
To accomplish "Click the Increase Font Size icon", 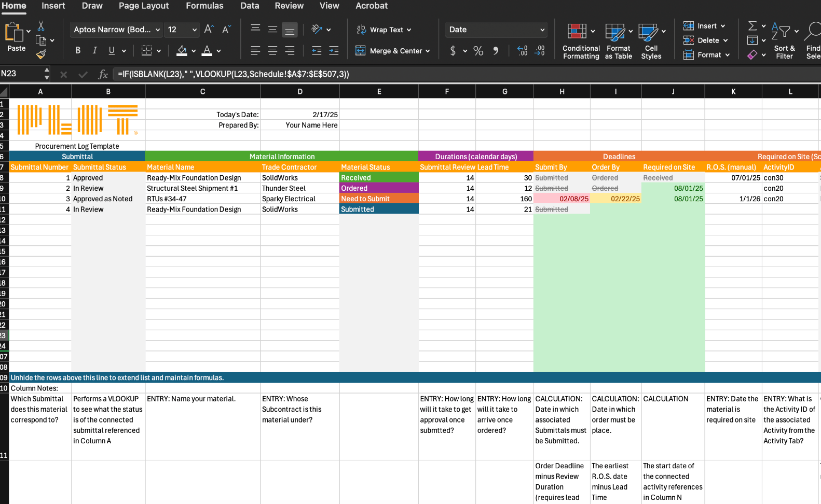I will pos(209,30).
